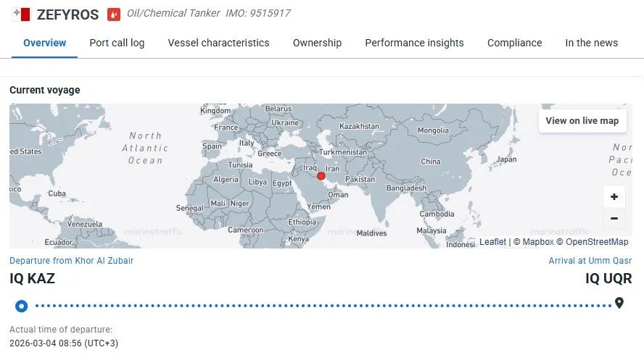The image size is (644, 355).
Task: Open the Vessel characteristics tab
Action: pos(218,43)
